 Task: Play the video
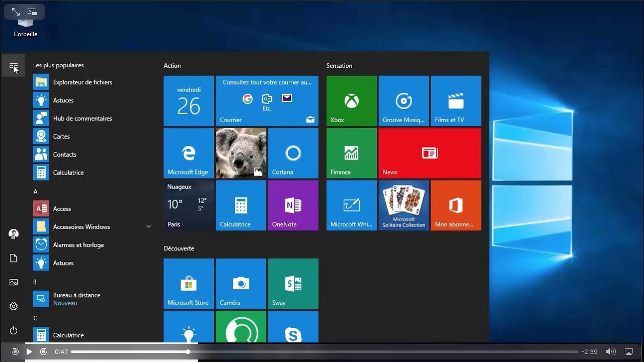[x=29, y=352]
